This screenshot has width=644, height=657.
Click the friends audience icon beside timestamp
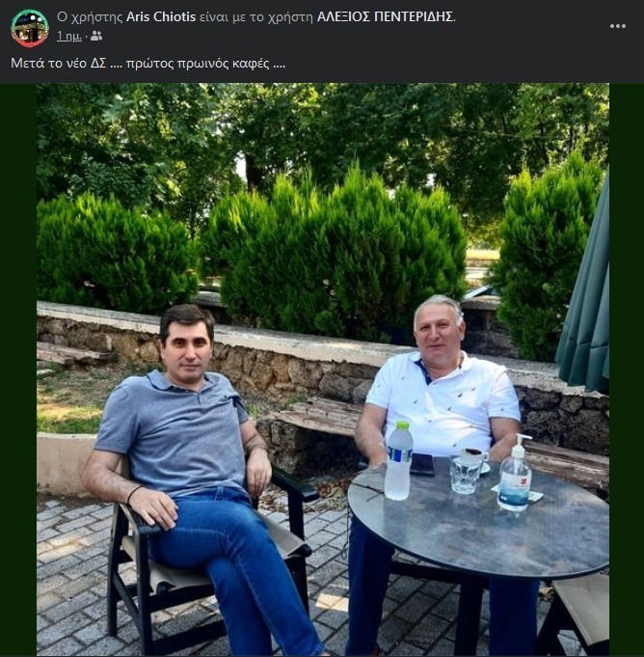[x=96, y=36]
